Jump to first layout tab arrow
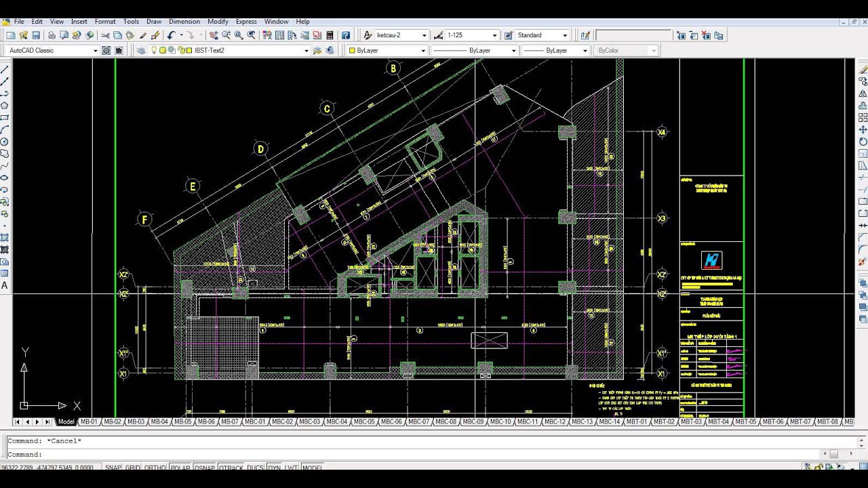 (18, 422)
